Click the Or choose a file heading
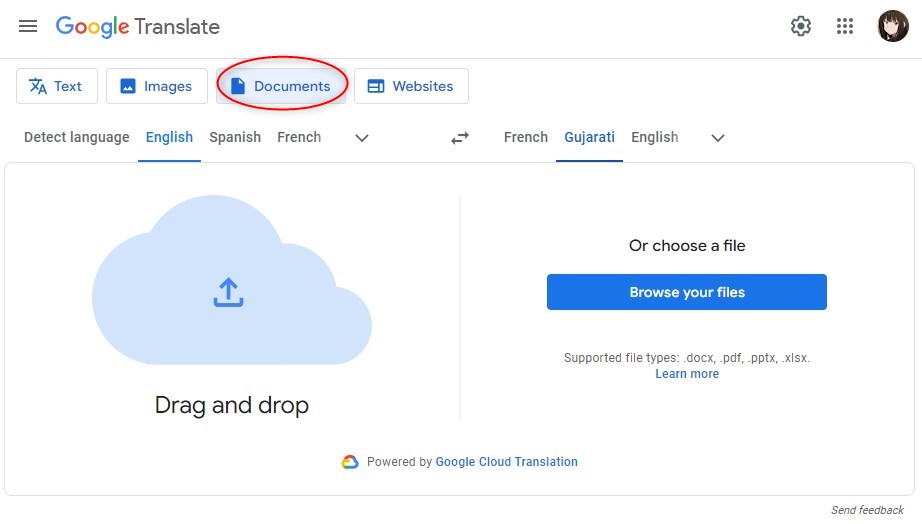The image size is (922, 524). pyautogui.click(x=687, y=245)
